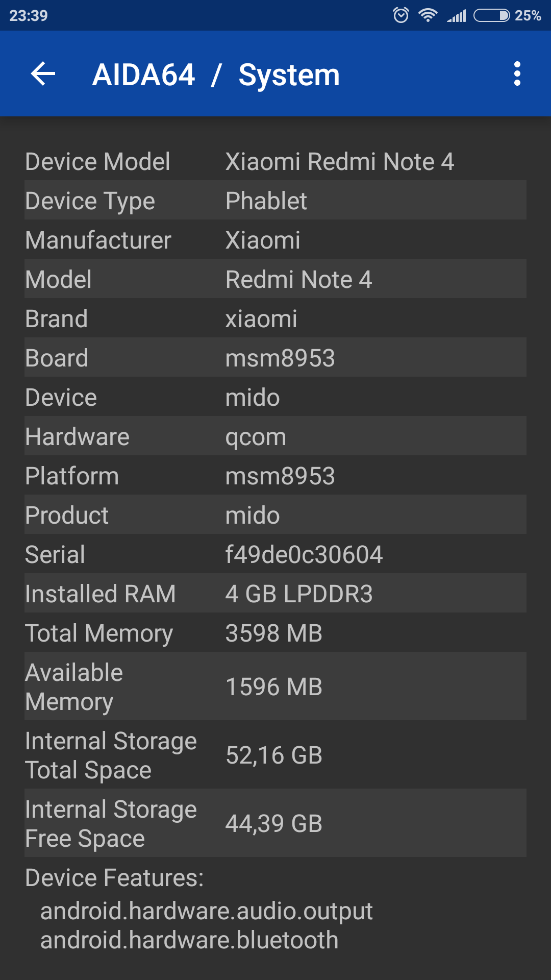Image resolution: width=551 pixels, height=980 pixels.
Task: Tap android.hardware.audio.output feature entry
Action: pyautogui.click(x=206, y=911)
